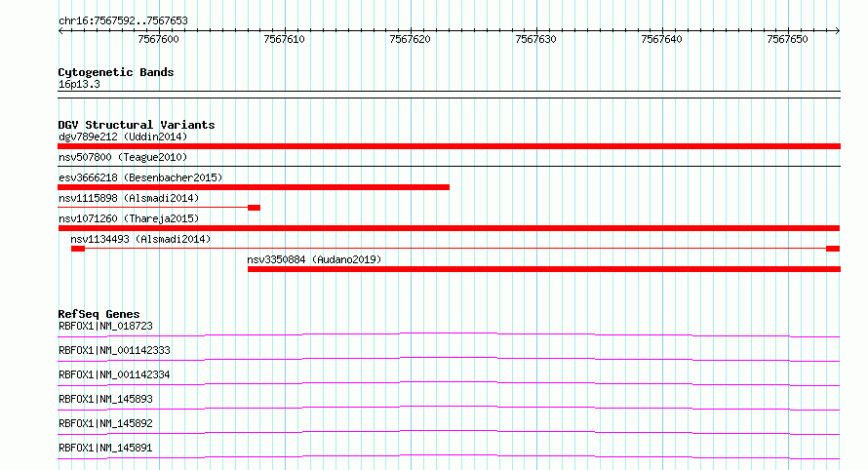
Task: Open transcript RBFOX1|NM_001142333
Action: pos(114,350)
